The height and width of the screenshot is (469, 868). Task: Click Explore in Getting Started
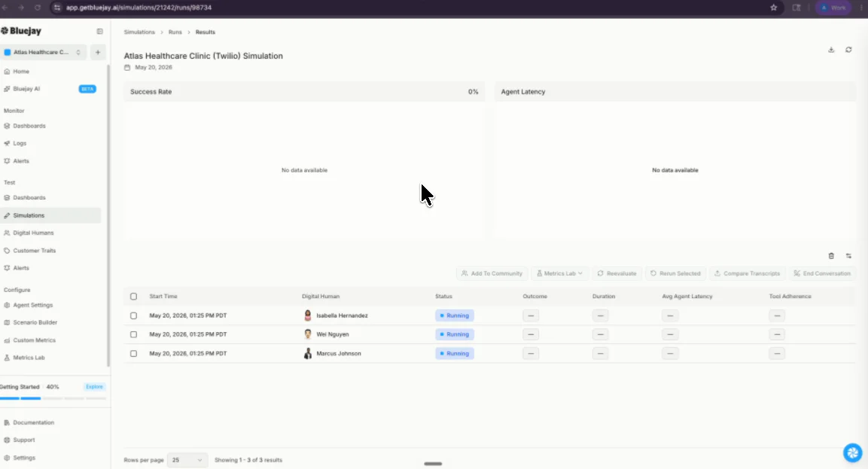pyautogui.click(x=94, y=386)
